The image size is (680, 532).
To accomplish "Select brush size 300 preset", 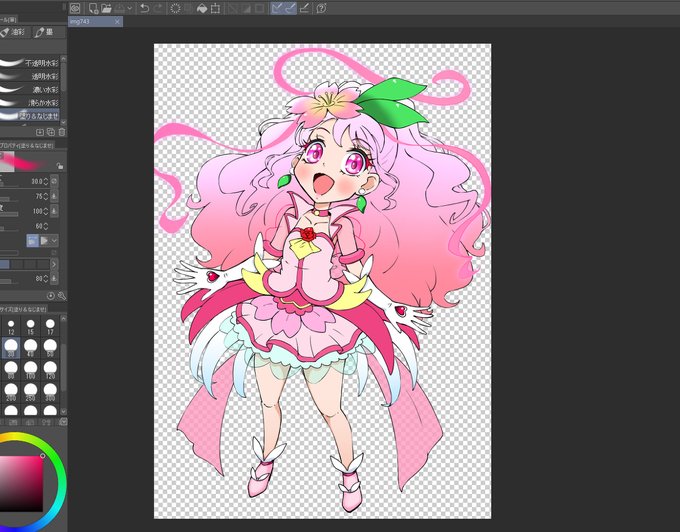I will click(50, 392).
